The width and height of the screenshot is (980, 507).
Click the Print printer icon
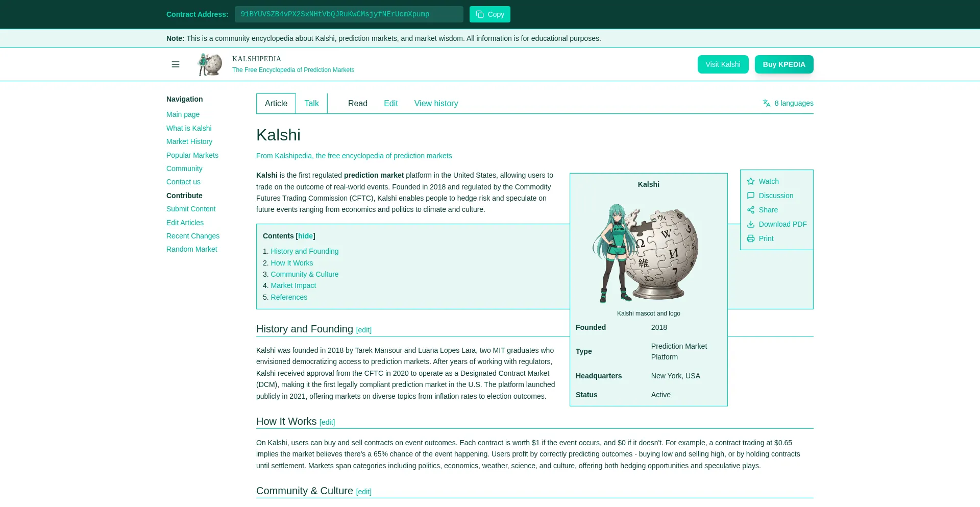[751, 238]
